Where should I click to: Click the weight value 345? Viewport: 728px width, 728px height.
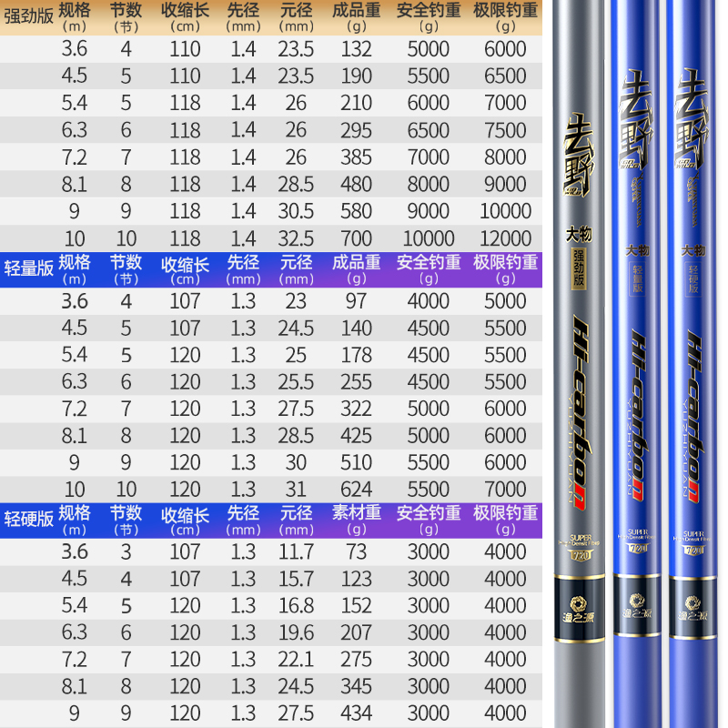click(x=356, y=687)
